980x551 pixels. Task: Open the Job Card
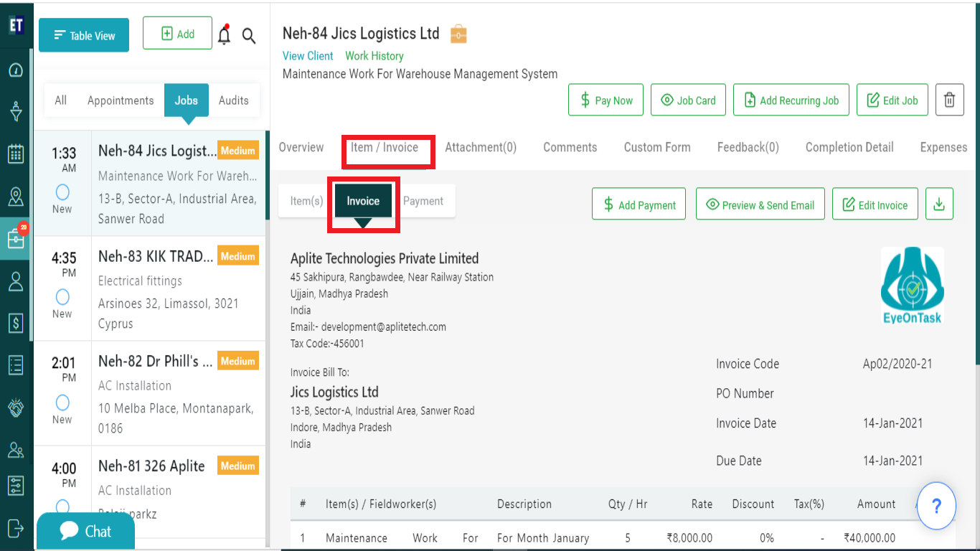click(x=688, y=100)
